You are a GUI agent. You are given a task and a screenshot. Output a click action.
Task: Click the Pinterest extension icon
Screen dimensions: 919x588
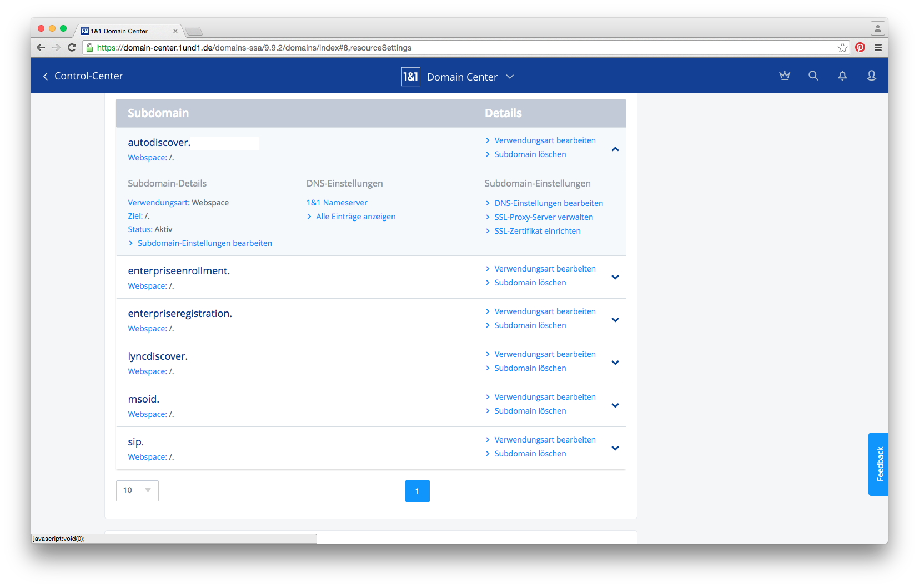[860, 47]
